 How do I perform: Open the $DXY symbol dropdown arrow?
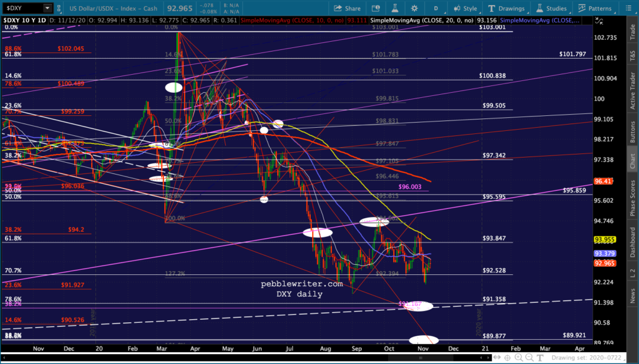point(47,7)
